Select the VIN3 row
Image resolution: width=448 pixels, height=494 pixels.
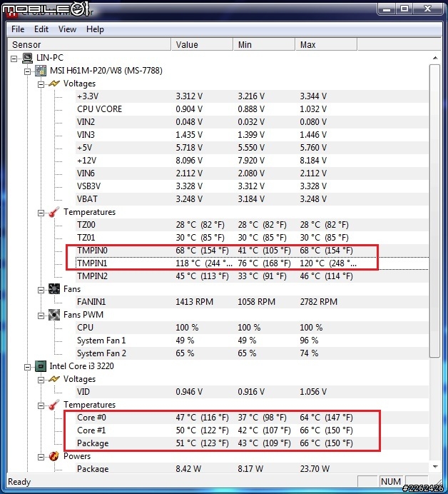(252, 135)
